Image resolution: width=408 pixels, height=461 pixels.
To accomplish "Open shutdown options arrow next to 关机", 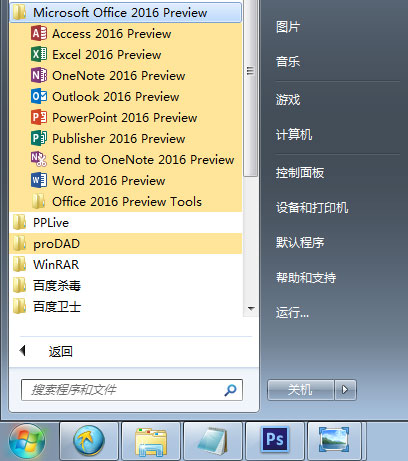I will 345,390.
